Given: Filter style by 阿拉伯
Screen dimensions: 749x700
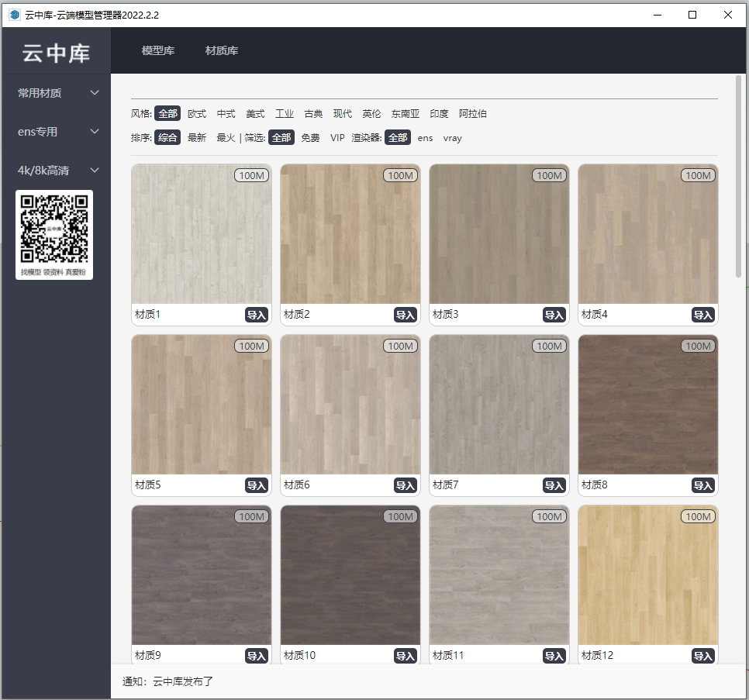Looking at the screenshot, I should click(x=473, y=114).
